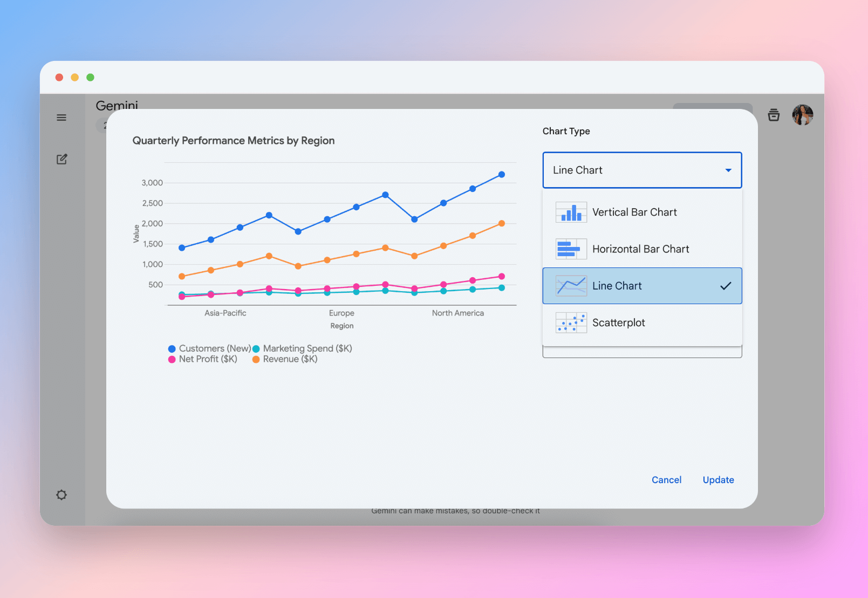
Task: Open Settings via the gear icon
Action: click(61, 494)
